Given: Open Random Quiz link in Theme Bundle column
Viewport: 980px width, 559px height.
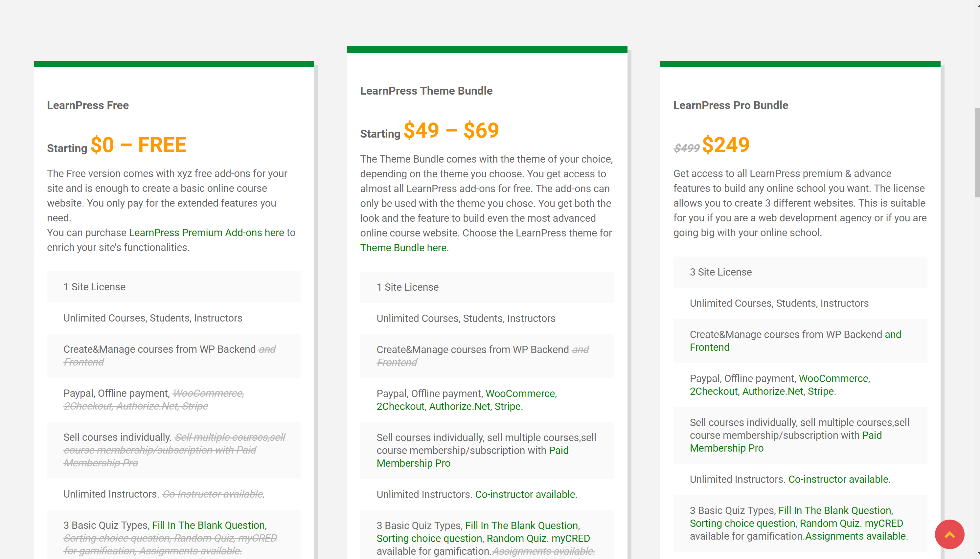Looking at the screenshot, I should pos(516,538).
